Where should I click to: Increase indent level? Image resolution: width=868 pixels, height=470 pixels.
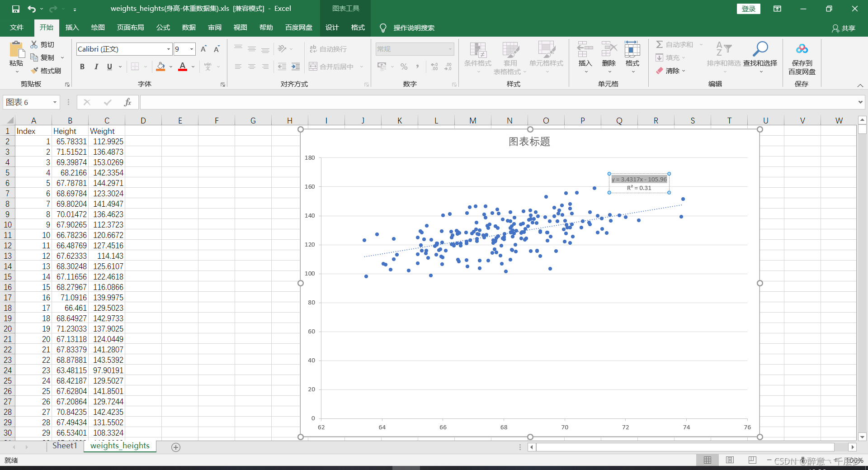click(296, 66)
